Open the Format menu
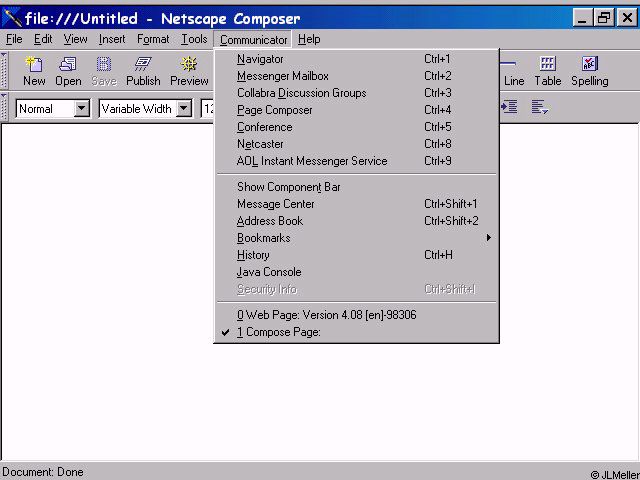The image size is (640, 480). coord(153,39)
